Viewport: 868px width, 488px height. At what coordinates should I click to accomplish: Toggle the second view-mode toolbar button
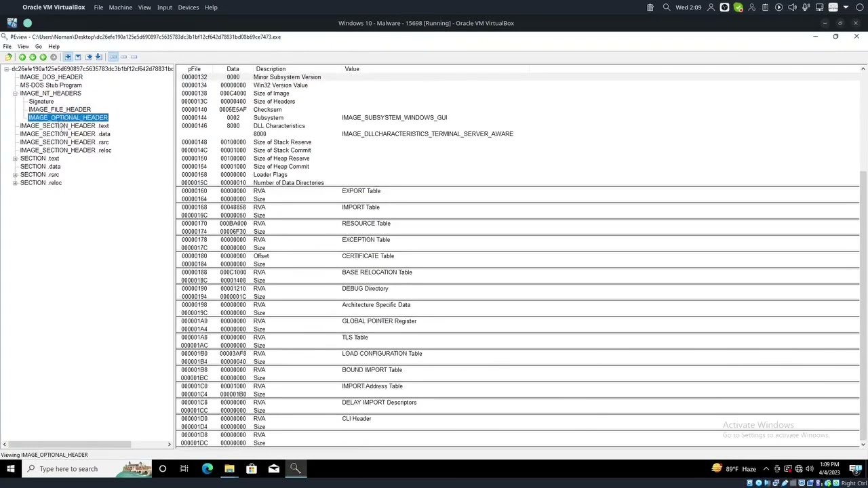coord(78,57)
